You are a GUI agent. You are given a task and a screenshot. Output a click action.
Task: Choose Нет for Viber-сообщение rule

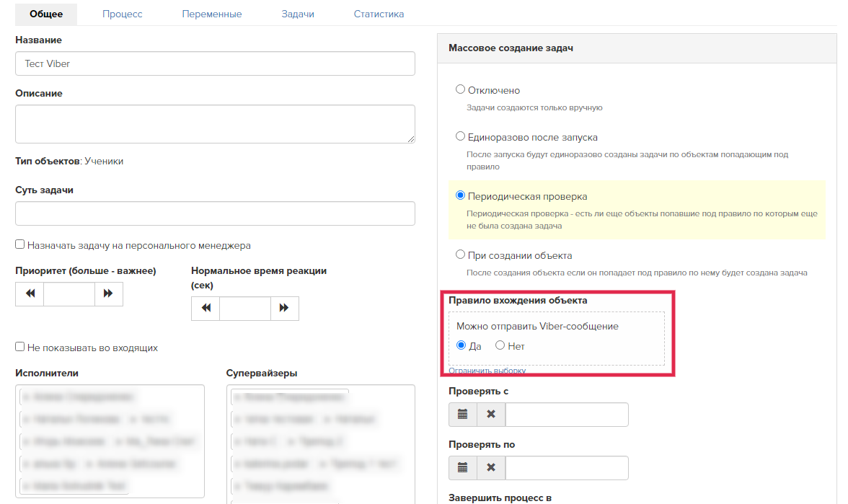click(x=500, y=346)
